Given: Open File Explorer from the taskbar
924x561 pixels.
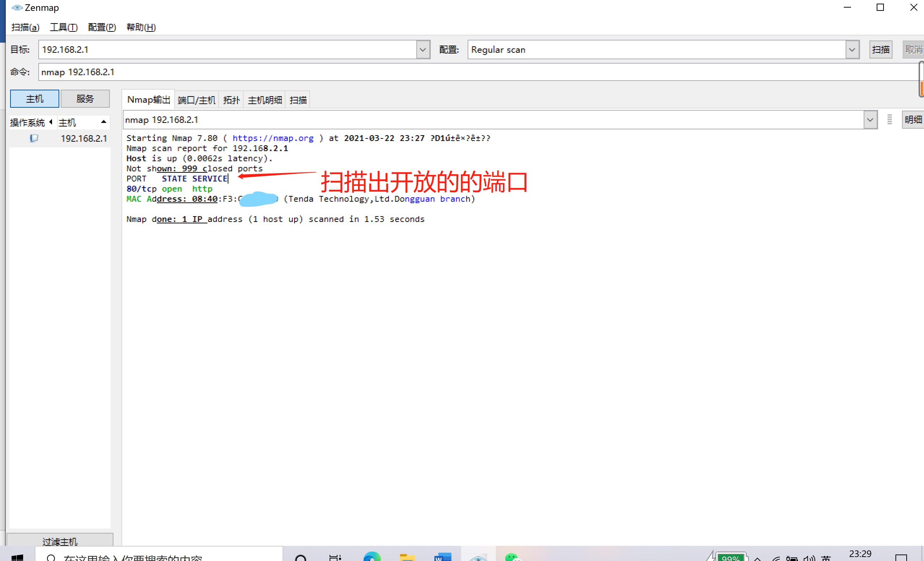Looking at the screenshot, I should [x=407, y=557].
